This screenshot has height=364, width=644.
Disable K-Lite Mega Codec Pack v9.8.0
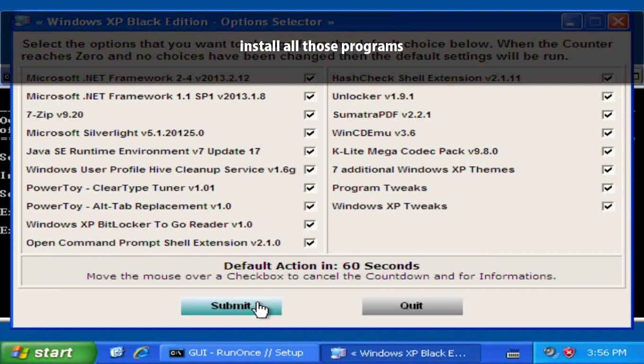(x=608, y=151)
